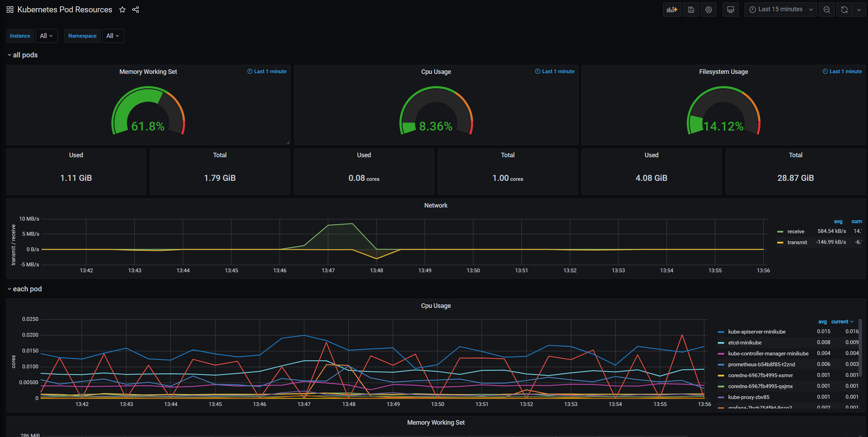Open the Namespace variable All dropdown
The width and height of the screenshot is (868, 437).
pos(113,36)
